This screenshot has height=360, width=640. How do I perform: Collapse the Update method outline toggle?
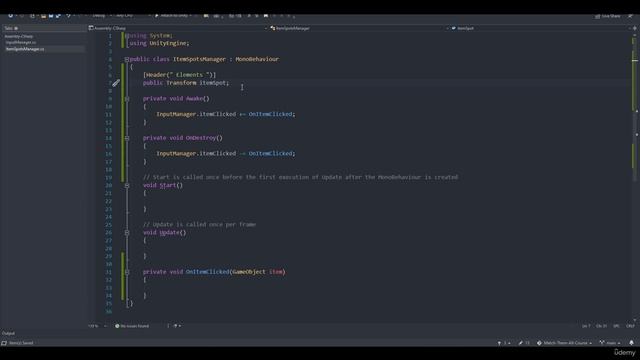click(127, 233)
